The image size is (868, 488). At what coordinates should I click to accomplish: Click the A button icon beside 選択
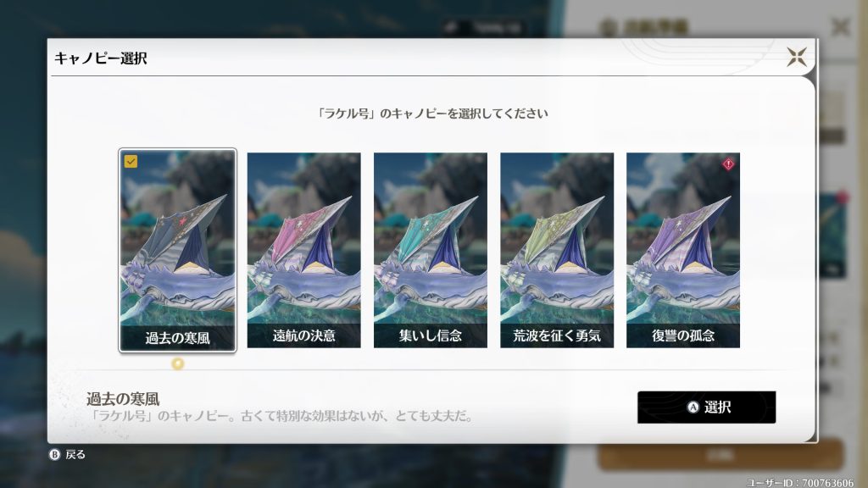[693, 408]
